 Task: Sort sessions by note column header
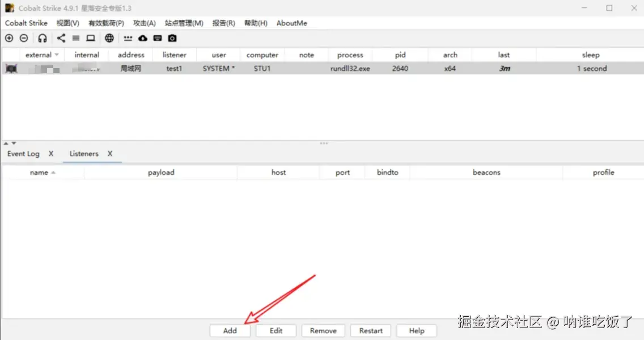point(306,54)
